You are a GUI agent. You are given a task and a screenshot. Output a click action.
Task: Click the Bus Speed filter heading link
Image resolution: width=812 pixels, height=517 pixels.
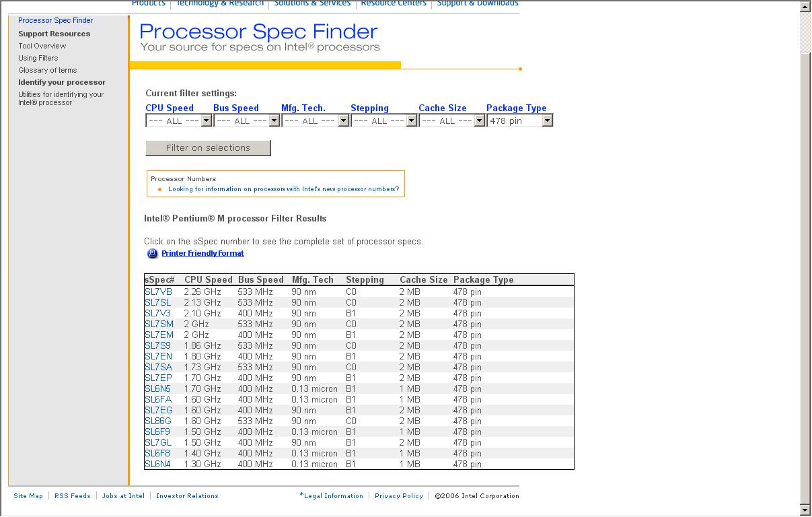(x=236, y=108)
